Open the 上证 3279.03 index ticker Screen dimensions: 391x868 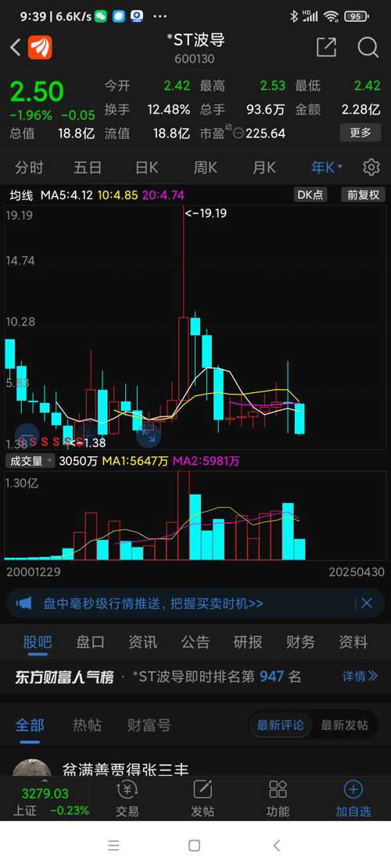[45, 802]
